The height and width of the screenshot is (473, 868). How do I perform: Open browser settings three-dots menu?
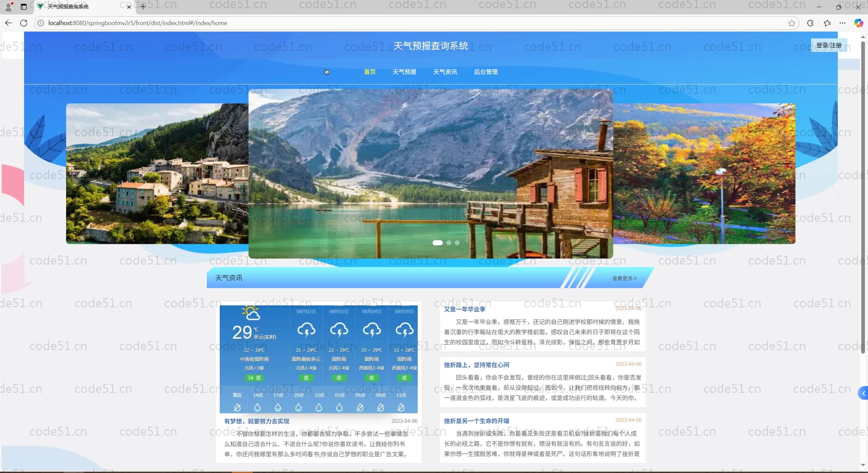click(x=842, y=23)
